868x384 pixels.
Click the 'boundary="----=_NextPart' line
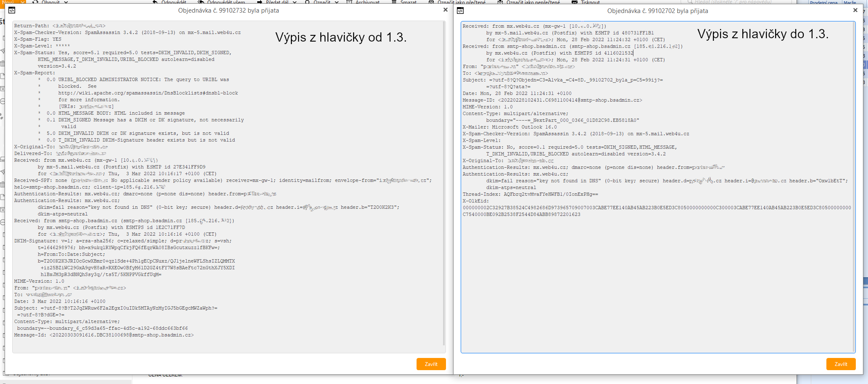[562, 120]
